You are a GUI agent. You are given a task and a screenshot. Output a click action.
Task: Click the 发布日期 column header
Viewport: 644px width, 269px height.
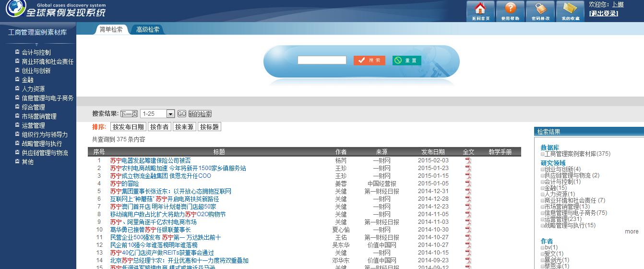(x=433, y=152)
